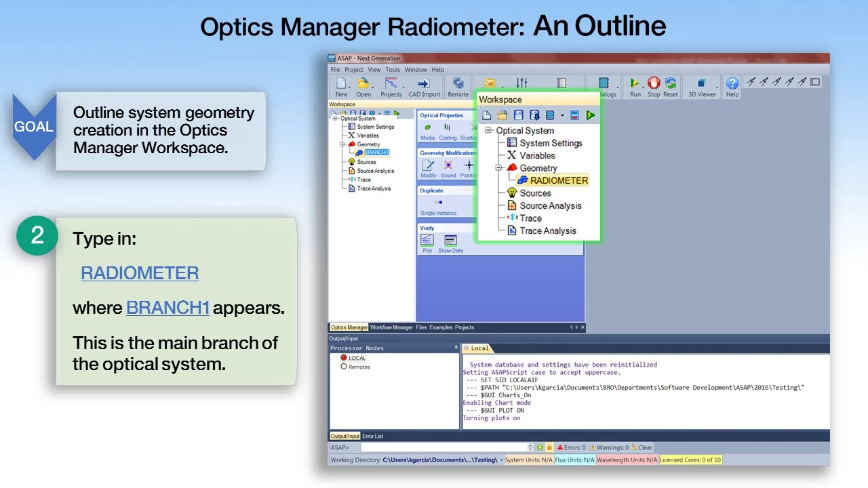
Task: Click the Remote toolbar icon
Action: [458, 84]
